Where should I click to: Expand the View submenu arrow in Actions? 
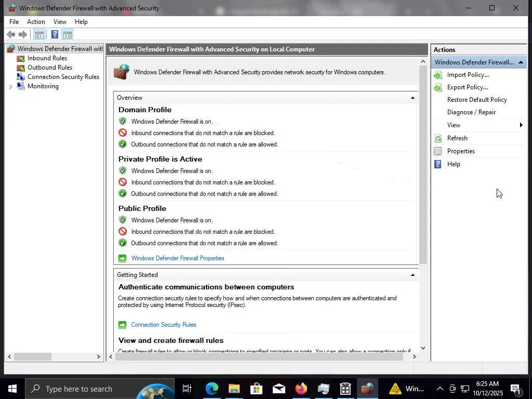pyautogui.click(x=521, y=125)
